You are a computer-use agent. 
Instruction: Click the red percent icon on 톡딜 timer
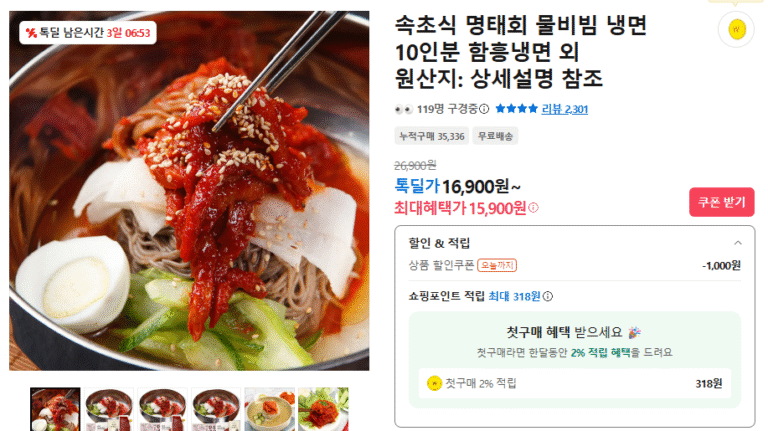31,33
